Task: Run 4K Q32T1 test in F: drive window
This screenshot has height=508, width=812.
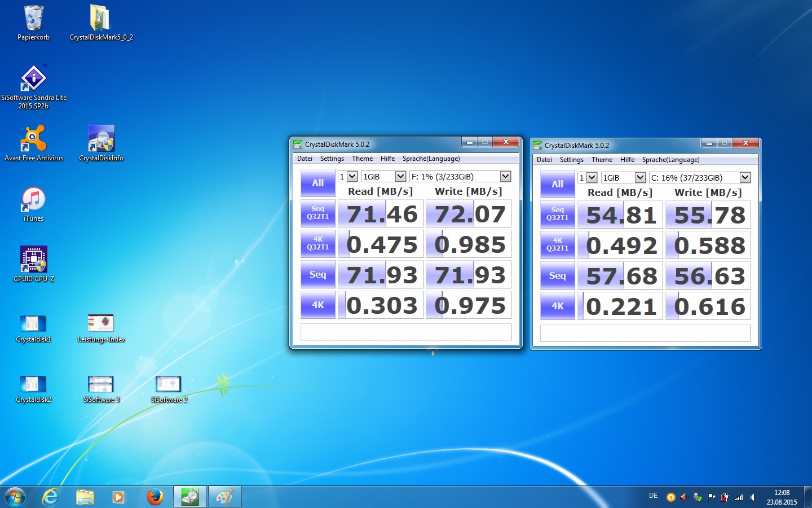Action: 318,244
